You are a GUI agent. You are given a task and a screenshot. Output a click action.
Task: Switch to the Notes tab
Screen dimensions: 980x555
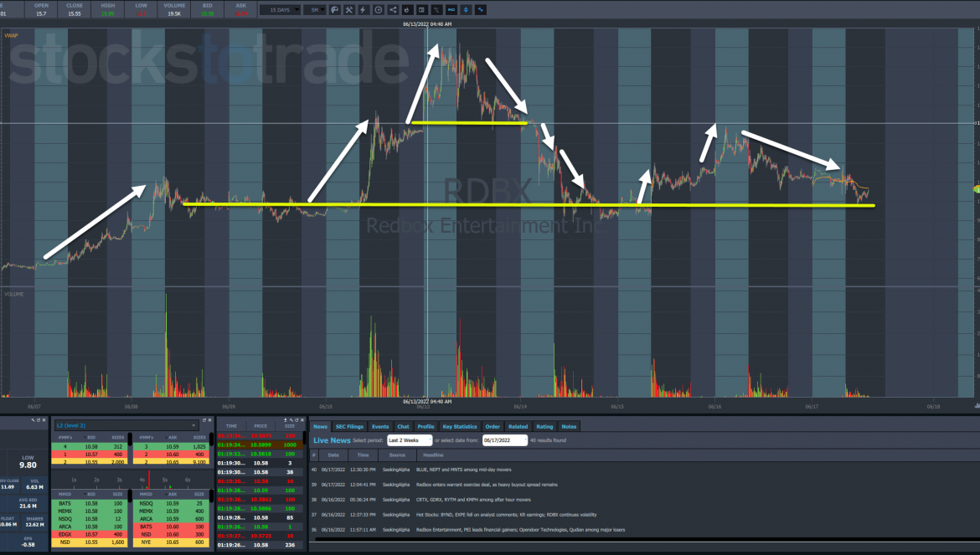pyautogui.click(x=569, y=426)
